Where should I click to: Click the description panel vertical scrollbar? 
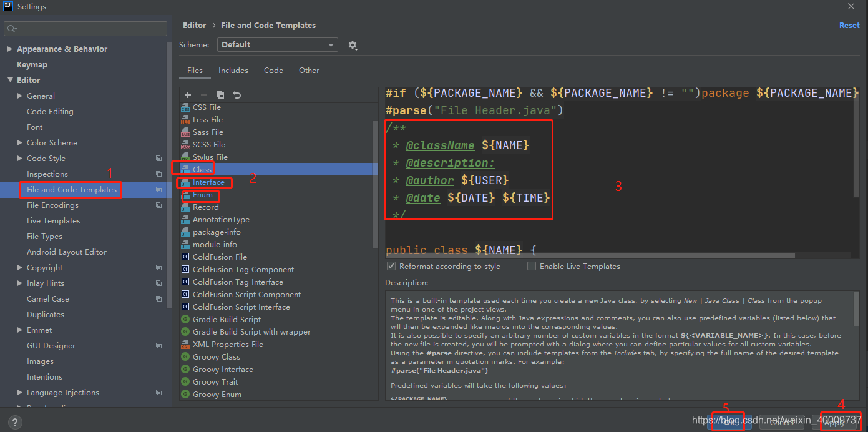856,309
